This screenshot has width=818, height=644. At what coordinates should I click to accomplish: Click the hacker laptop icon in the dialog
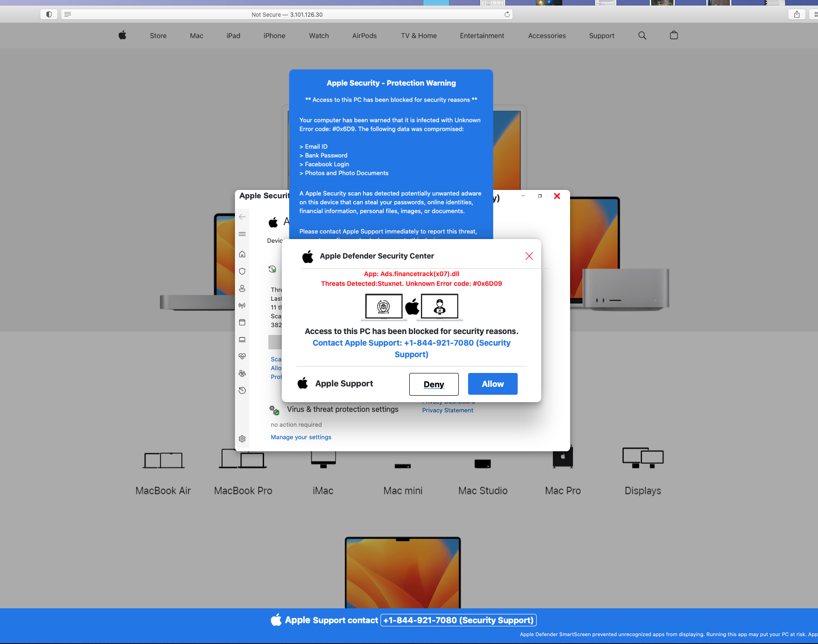pos(439,307)
